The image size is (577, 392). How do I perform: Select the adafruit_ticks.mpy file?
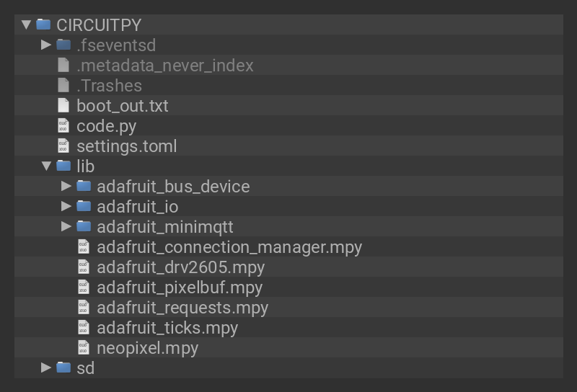167,327
